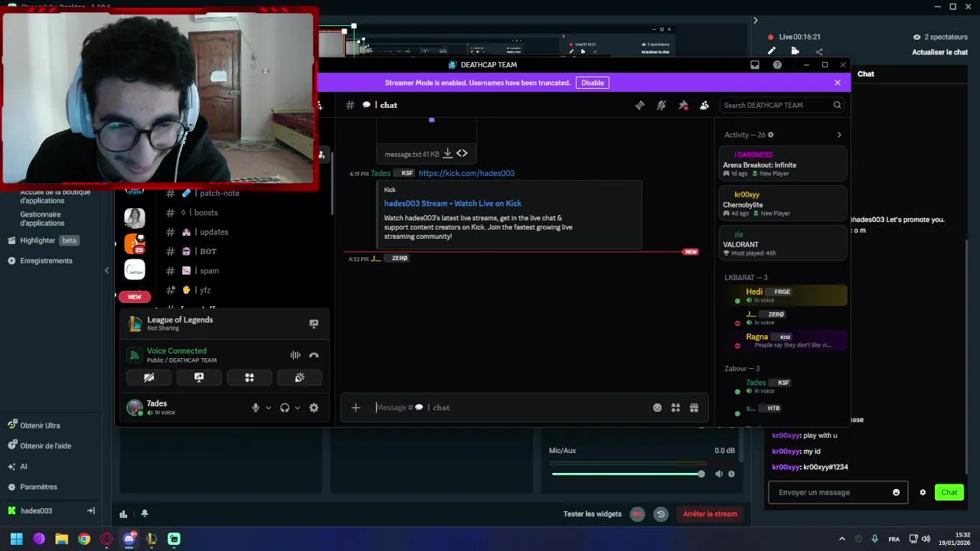
Task: Click Actualiser le chat
Action: click(939, 52)
